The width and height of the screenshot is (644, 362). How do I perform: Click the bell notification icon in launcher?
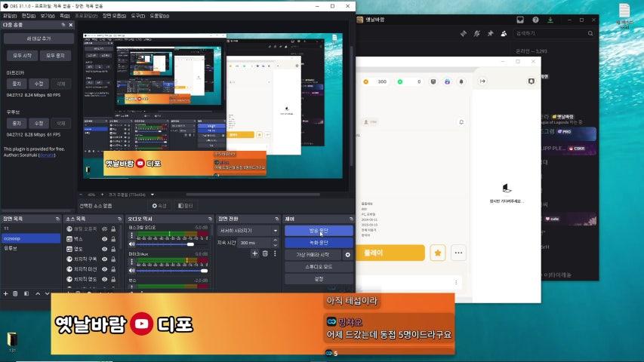point(461,81)
